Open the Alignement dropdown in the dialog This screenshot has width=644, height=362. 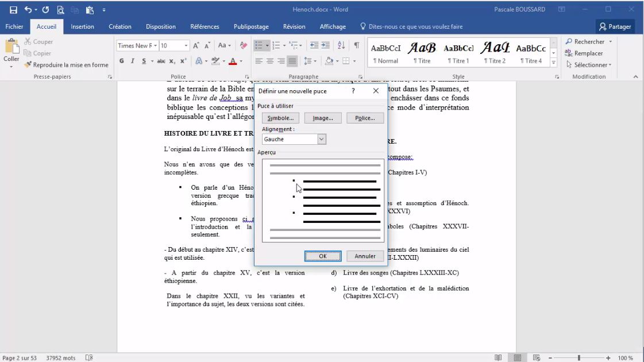321,138
